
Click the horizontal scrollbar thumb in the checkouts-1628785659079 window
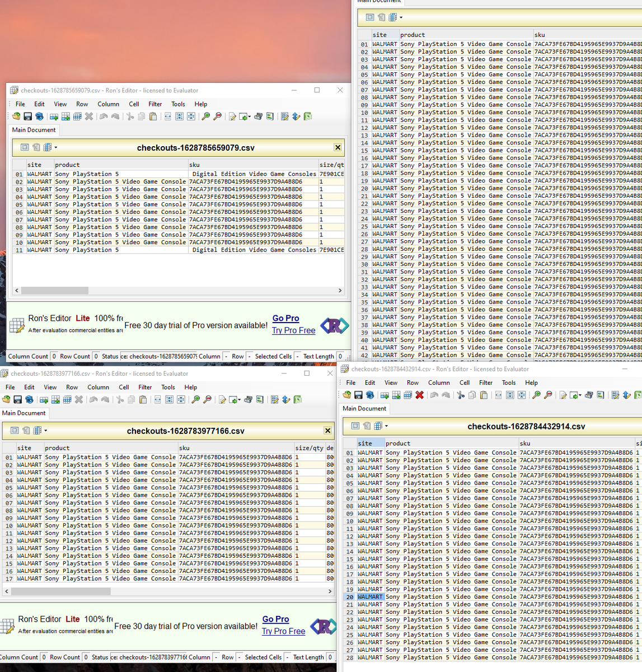pyautogui.click(x=55, y=291)
